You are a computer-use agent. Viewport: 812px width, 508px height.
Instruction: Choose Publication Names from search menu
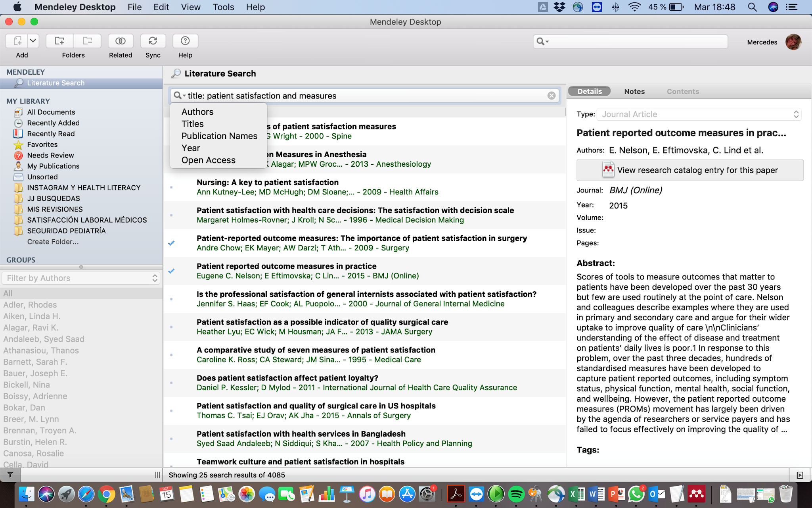click(219, 136)
